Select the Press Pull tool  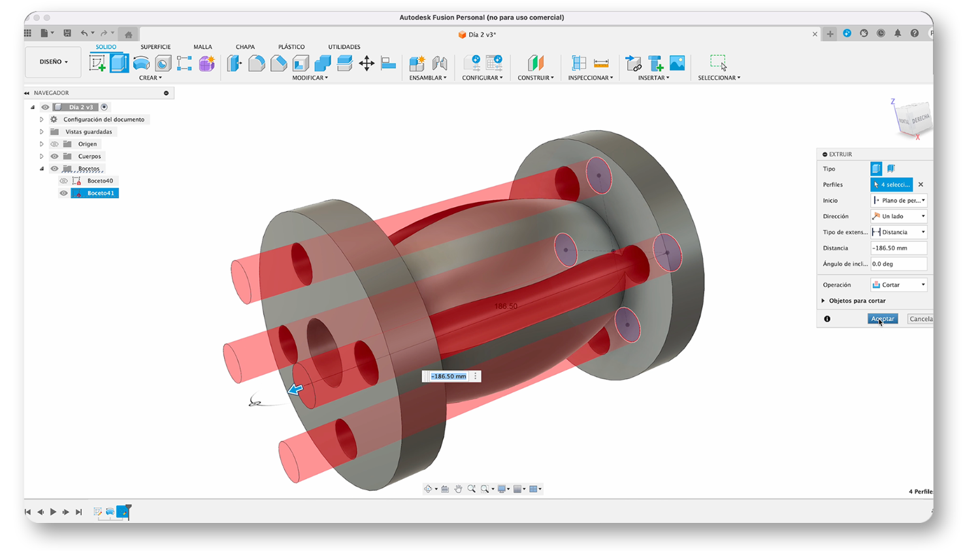[x=235, y=63]
